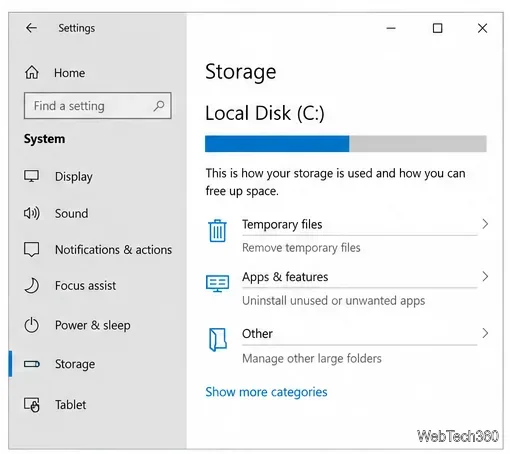Click the Storage drive icon in sidebar
Viewport: 510px width, 454px height.
32,364
